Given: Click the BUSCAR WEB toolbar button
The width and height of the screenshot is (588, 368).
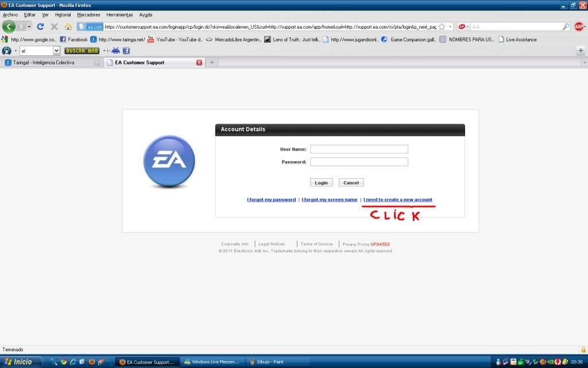Looking at the screenshot, I should (82, 51).
